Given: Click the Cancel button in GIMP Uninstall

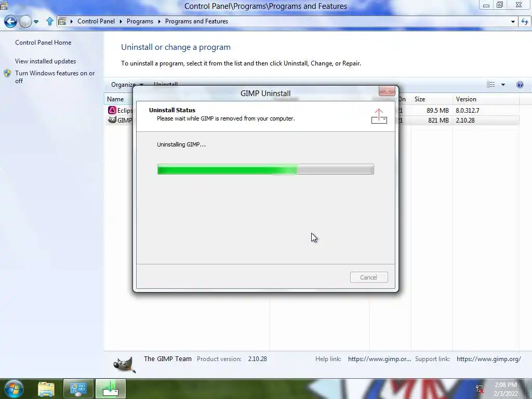Looking at the screenshot, I should [369, 277].
